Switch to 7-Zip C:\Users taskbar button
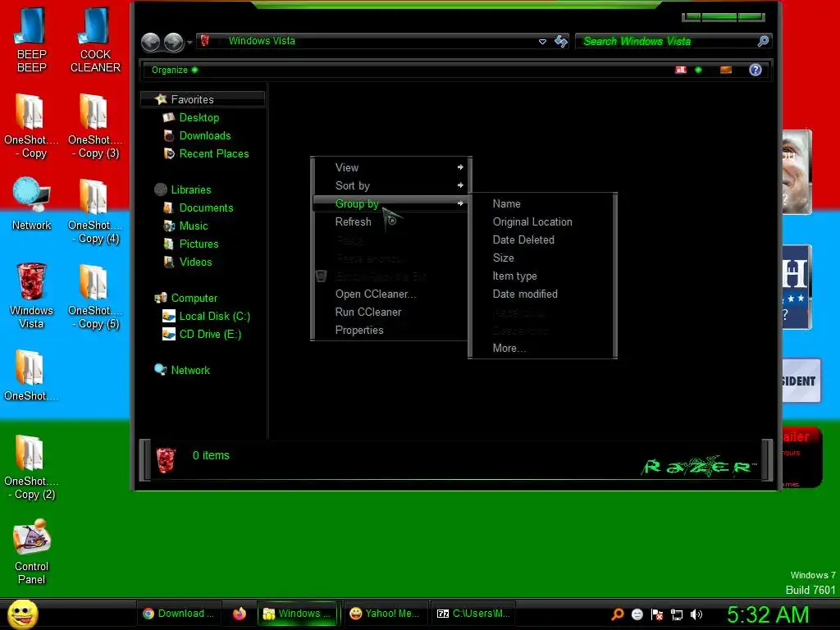This screenshot has height=630, width=840. click(473, 614)
